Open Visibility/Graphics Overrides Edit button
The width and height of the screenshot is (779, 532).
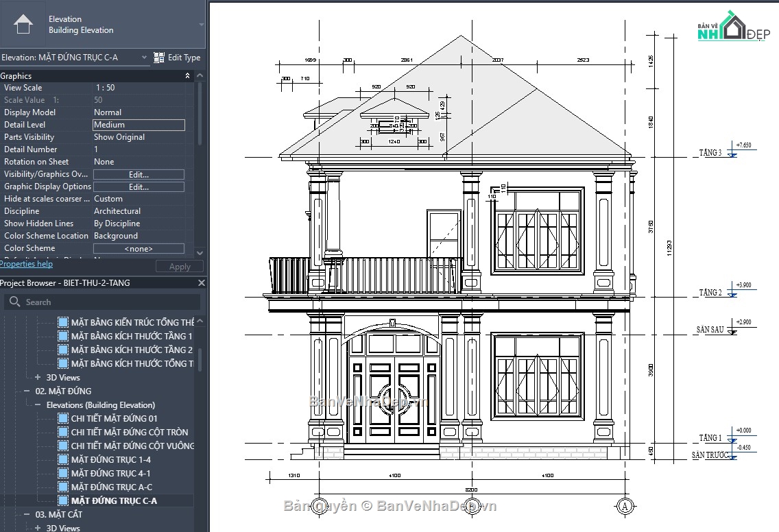point(139,174)
